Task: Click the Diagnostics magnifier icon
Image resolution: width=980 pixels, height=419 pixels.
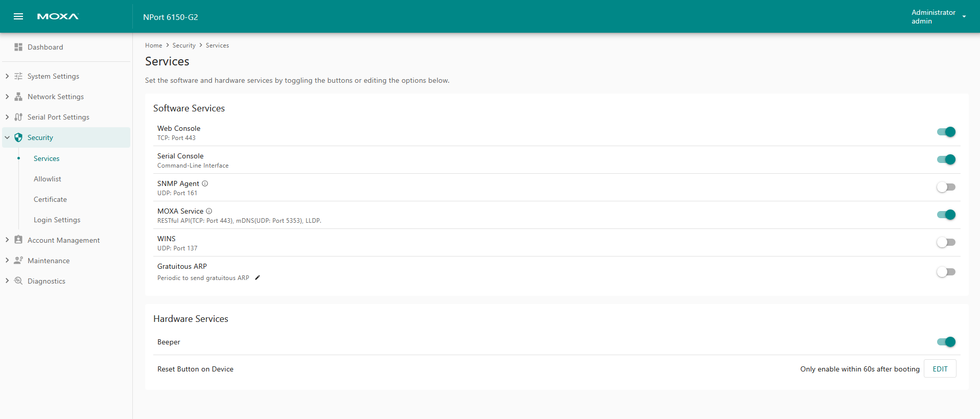Action: coord(18,281)
